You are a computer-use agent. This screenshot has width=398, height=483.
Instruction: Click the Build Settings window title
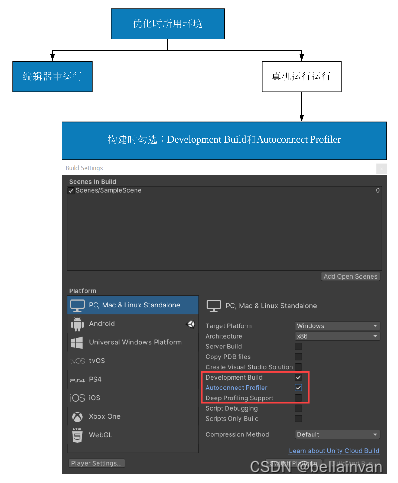coord(84,168)
